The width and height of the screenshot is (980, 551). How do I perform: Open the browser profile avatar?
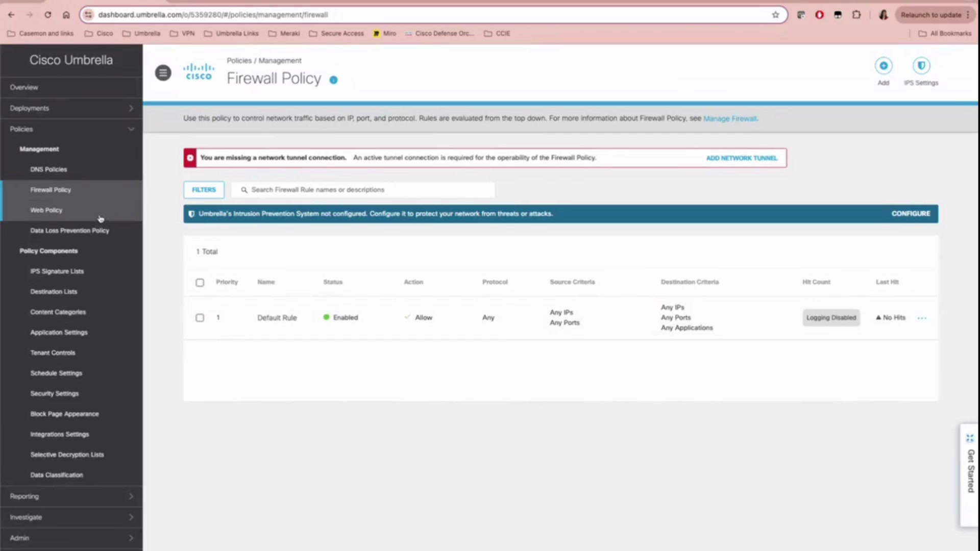click(884, 15)
